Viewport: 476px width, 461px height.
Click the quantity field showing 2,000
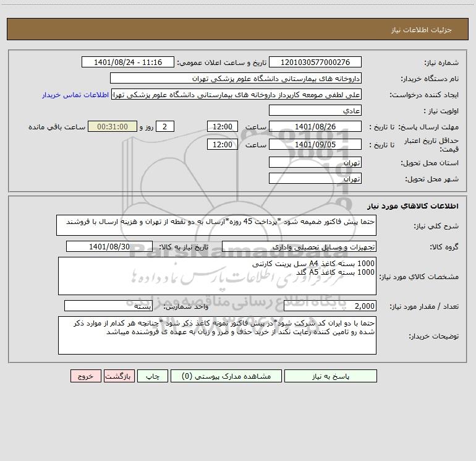(330, 306)
